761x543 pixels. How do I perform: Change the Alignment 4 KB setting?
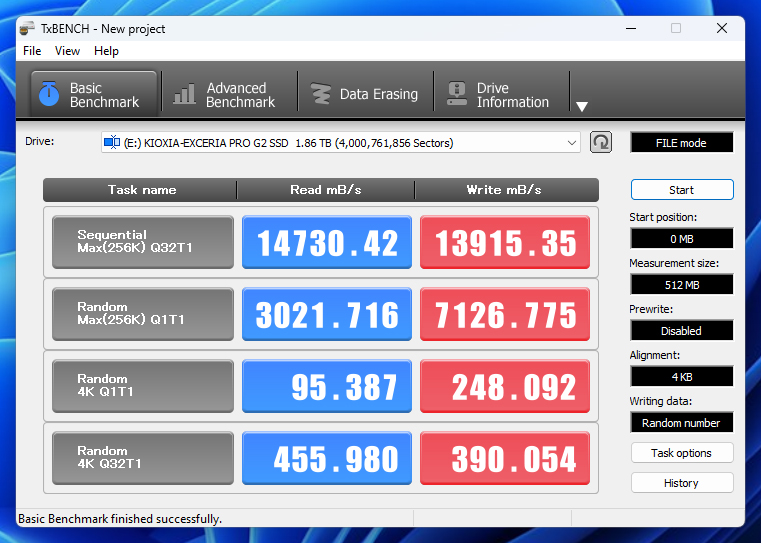(681, 377)
